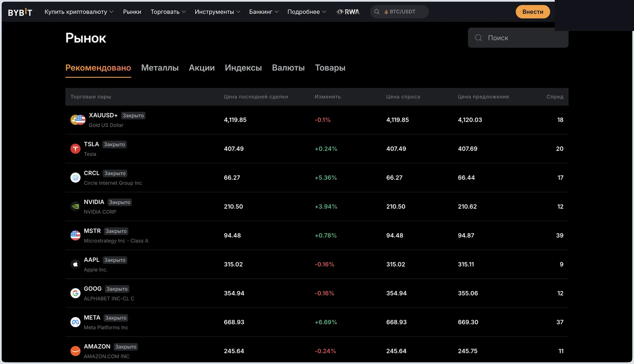
Task: Switch to the Металлы tab
Action: point(160,68)
